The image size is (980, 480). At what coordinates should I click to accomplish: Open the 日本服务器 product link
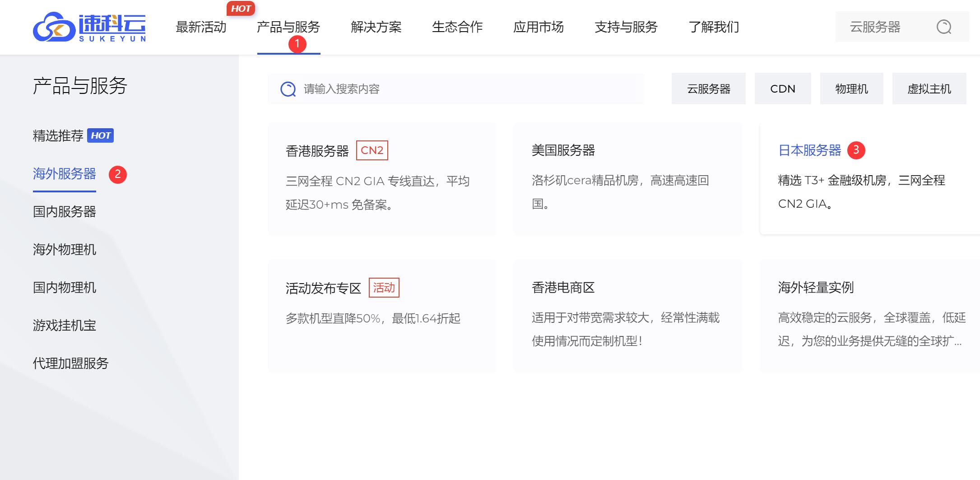pyautogui.click(x=810, y=150)
